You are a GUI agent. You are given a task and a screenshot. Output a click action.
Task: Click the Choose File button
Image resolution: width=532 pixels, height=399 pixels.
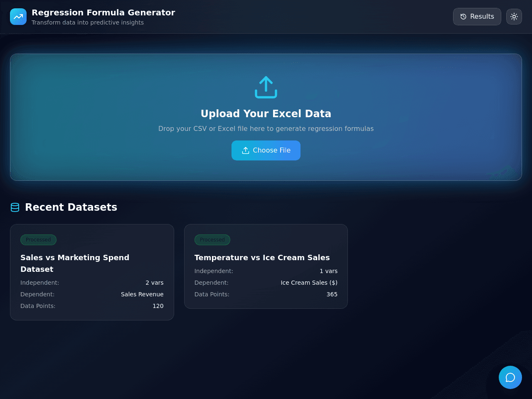pyautogui.click(x=266, y=150)
